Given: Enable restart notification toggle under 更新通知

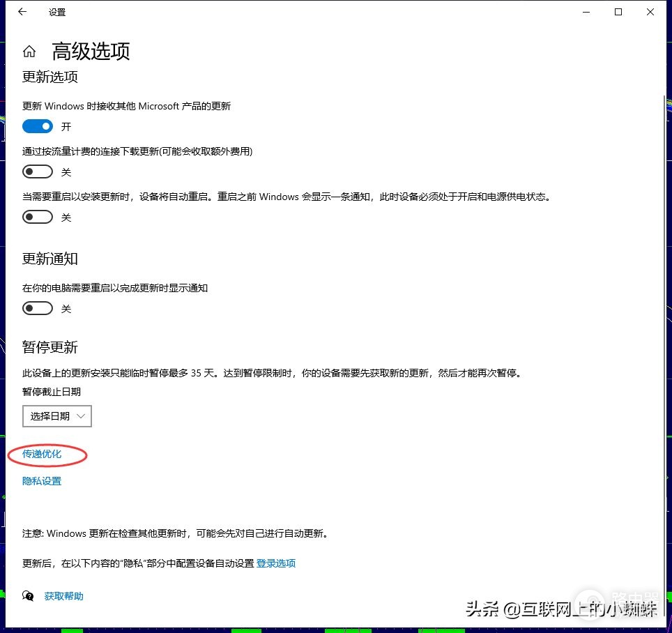Looking at the screenshot, I should (x=38, y=309).
